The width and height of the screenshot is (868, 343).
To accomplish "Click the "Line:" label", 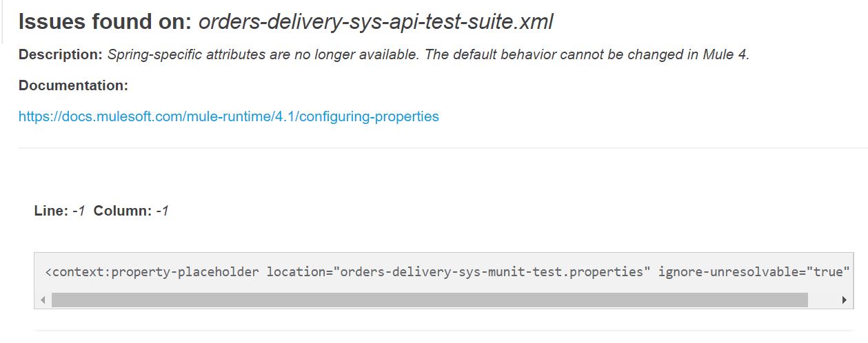I will (x=51, y=211).
